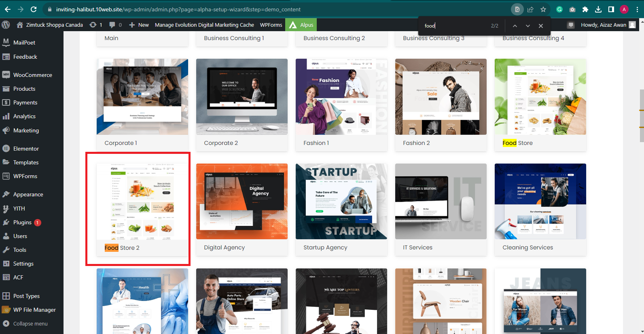Bookmark this page with the star icon
Screen dimensions: 644x334
pyautogui.click(x=543, y=9)
